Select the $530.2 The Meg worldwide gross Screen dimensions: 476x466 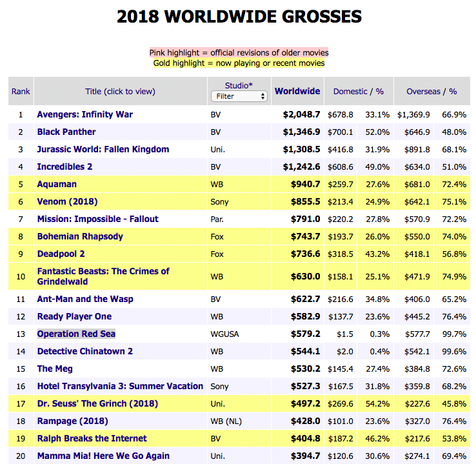point(305,369)
